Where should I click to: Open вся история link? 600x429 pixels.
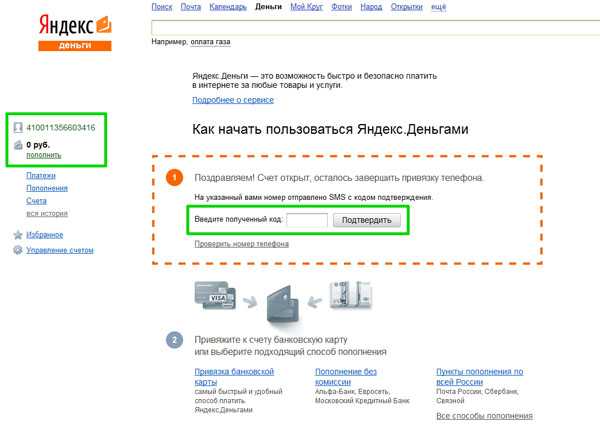click(47, 213)
